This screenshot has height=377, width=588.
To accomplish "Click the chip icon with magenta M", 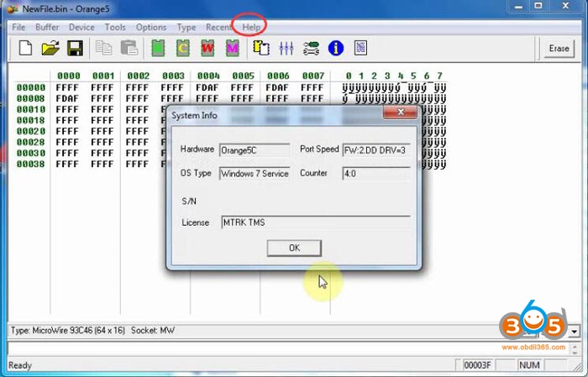I will (232, 49).
